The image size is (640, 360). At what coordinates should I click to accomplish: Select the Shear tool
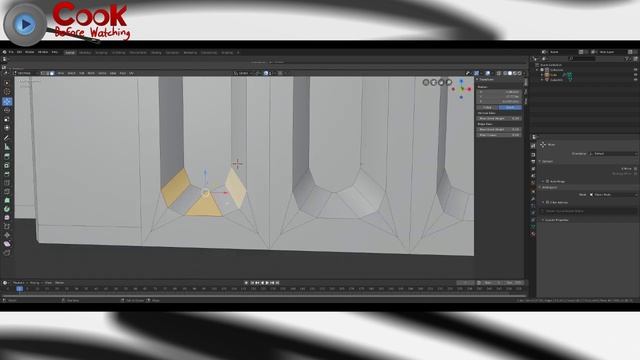(7, 244)
